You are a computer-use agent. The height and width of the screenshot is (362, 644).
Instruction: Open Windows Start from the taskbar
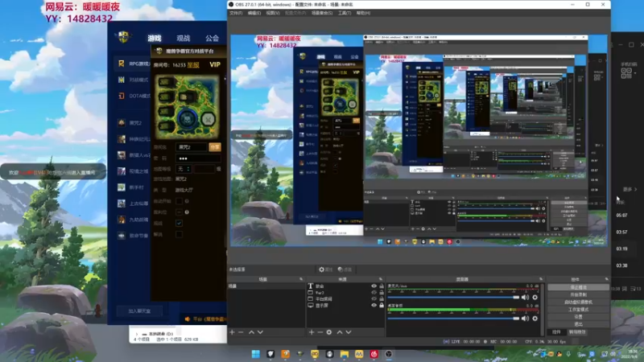255,354
